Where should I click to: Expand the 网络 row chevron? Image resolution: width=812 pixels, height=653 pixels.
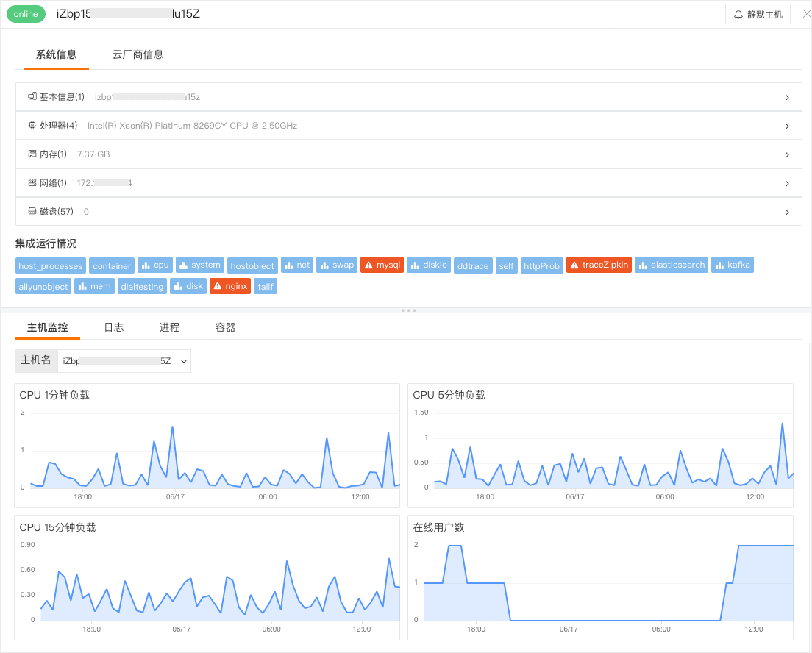click(x=787, y=183)
